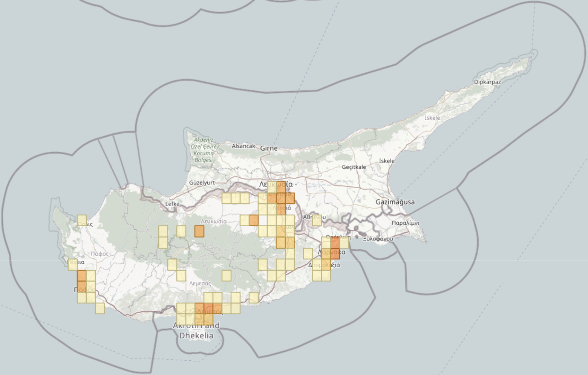Click the orange cell at Θεράκλινη near the coast
The height and width of the screenshot is (375, 588).
pos(335,242)
